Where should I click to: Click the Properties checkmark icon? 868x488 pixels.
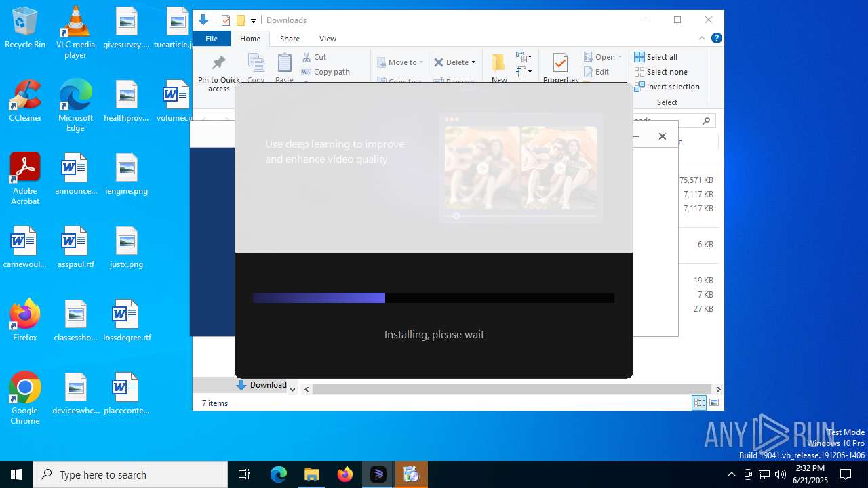(x=560, y=63)
